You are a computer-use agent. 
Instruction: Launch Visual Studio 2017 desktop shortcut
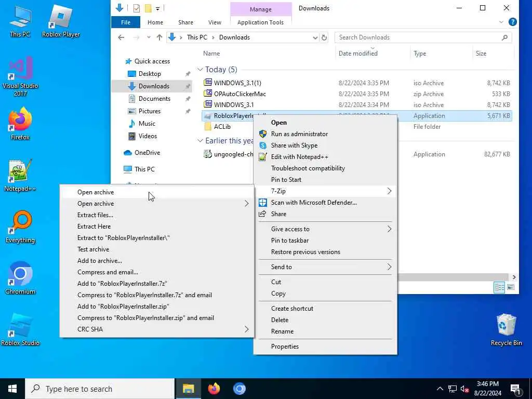pyautogui.click(x=20, y=76)
